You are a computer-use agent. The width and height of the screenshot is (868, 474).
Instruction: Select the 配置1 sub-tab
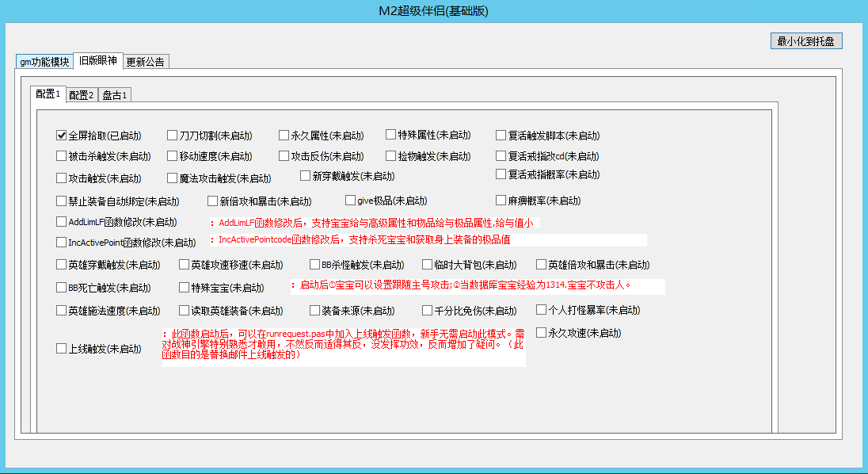point(48,94)
